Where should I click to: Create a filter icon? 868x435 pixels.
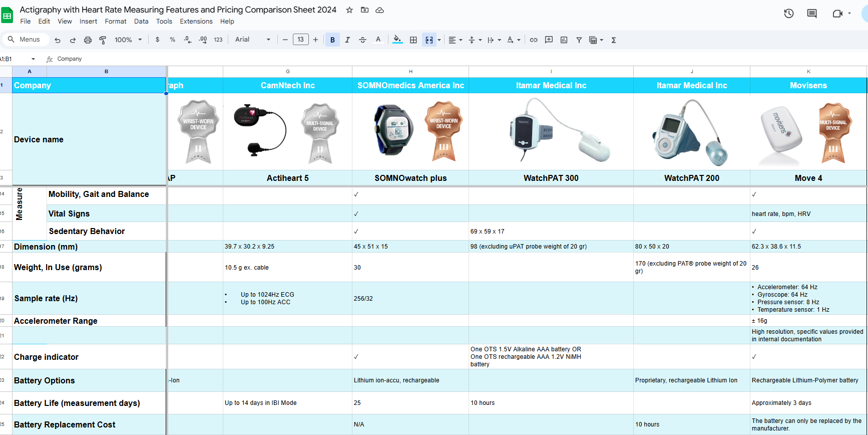[579, 40]
